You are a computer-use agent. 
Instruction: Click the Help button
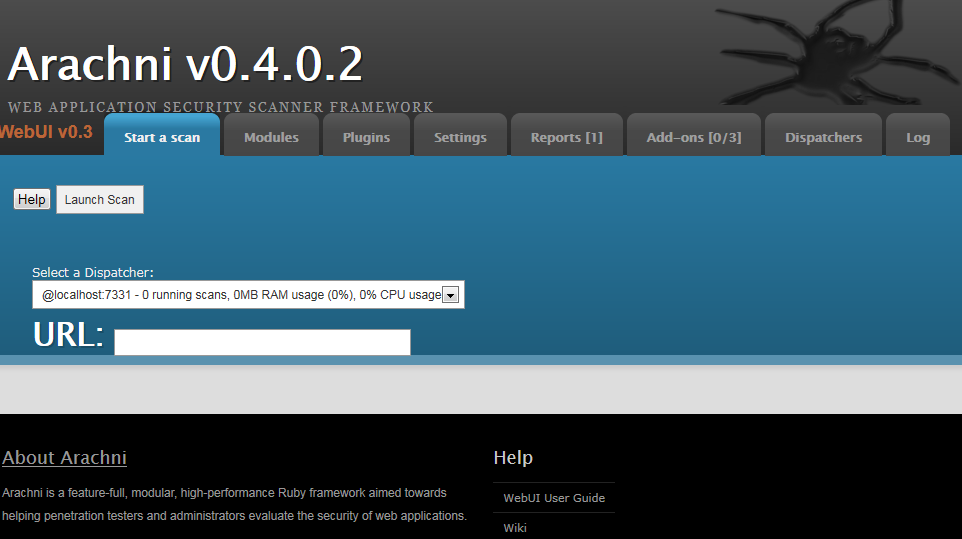(31, 199)
